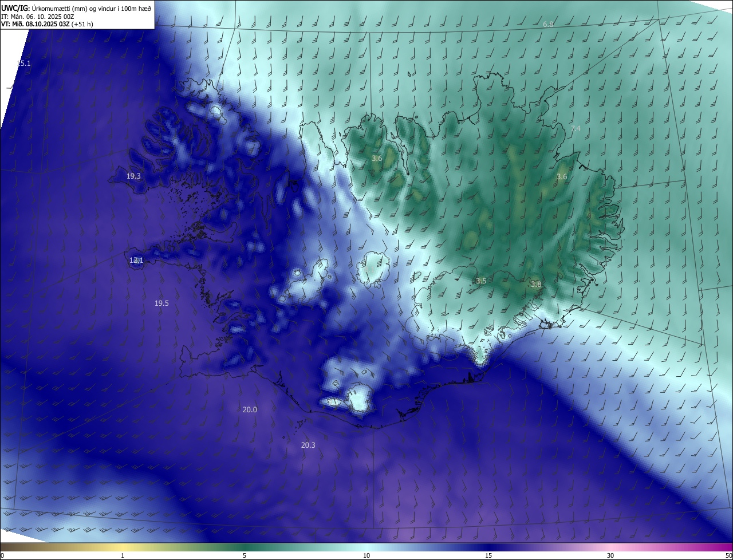Click the 3.6 value nearest the 7.4 label
This screenshot has width=733, height=560.
click(x=562, y=177)
